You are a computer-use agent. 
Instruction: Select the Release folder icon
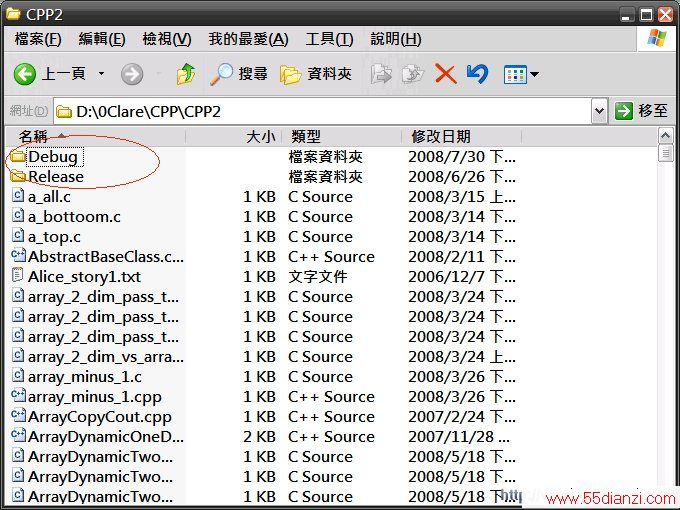click(18, 177)
